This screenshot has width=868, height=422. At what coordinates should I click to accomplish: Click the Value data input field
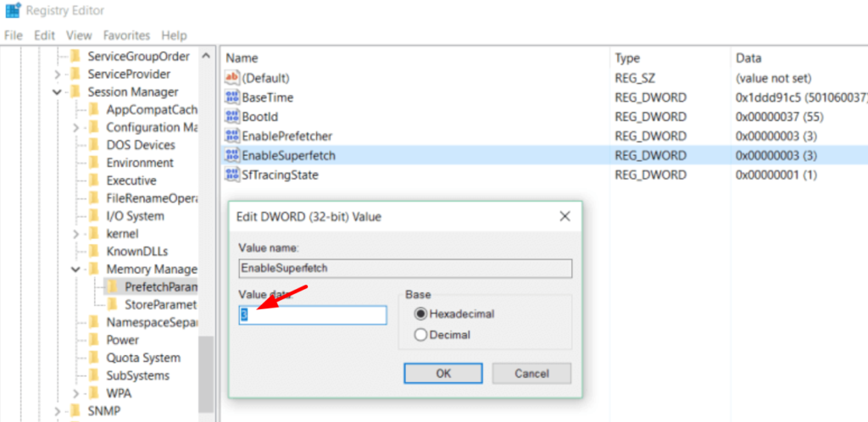[313, 315]
